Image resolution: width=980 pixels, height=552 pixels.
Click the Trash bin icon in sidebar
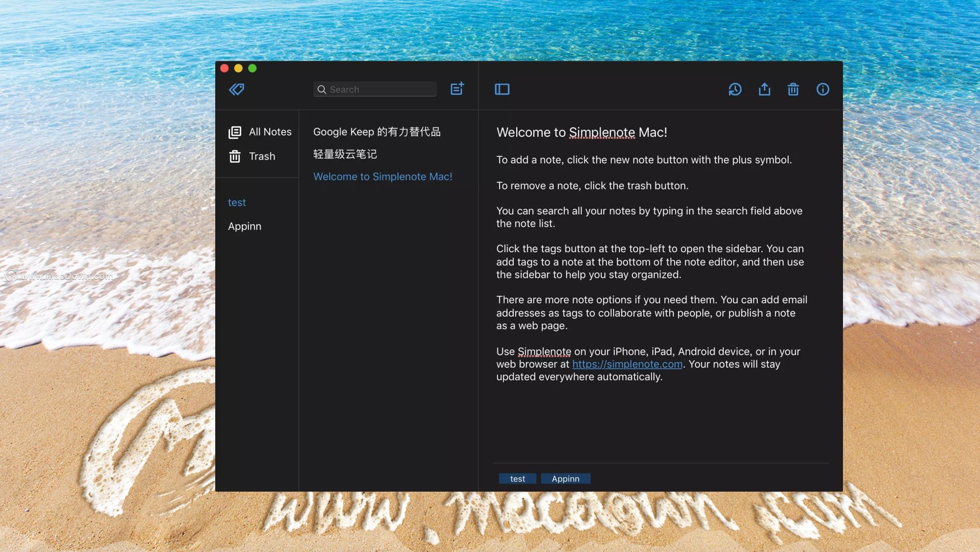[235, 157]
